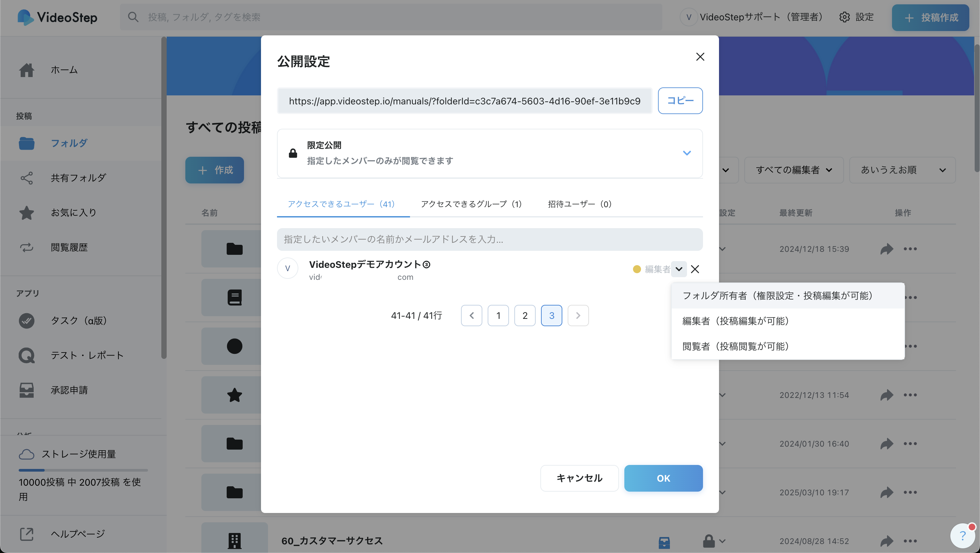The height and width of the screenshot is (553, 980).
Task: Click the member name search input field
Action: point(489,239)
